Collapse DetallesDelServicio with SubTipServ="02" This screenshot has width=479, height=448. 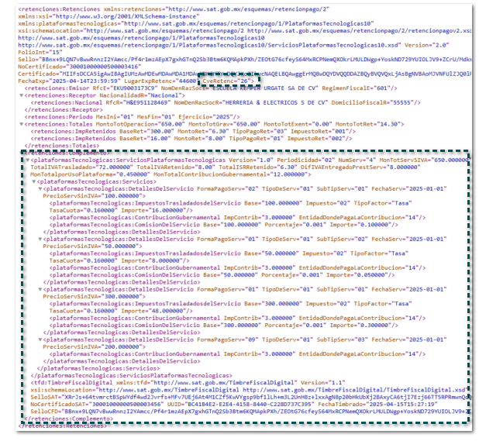click(x=40, y=240)
